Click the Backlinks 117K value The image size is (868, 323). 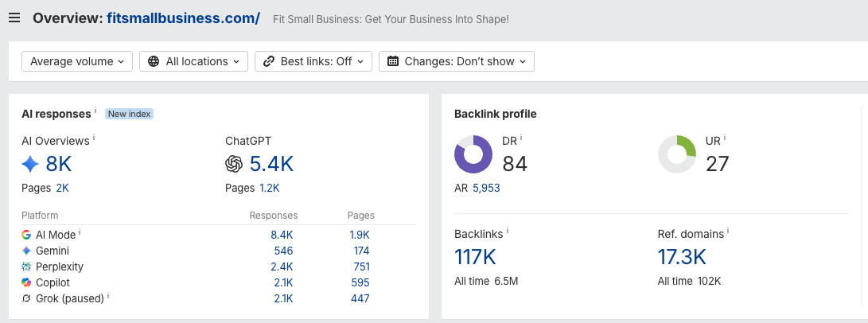point(475,257)
